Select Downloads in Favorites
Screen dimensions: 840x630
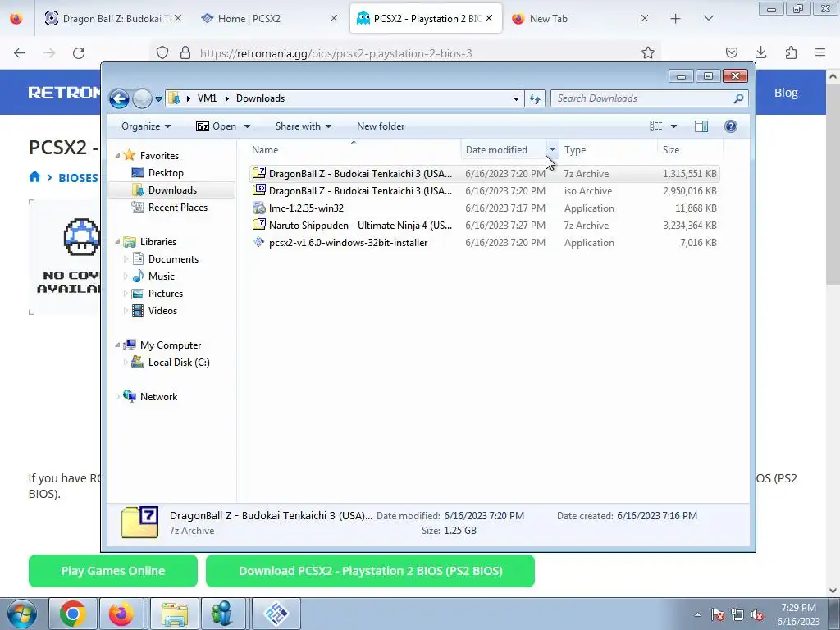pyautogui.click(x=172, y=190)
